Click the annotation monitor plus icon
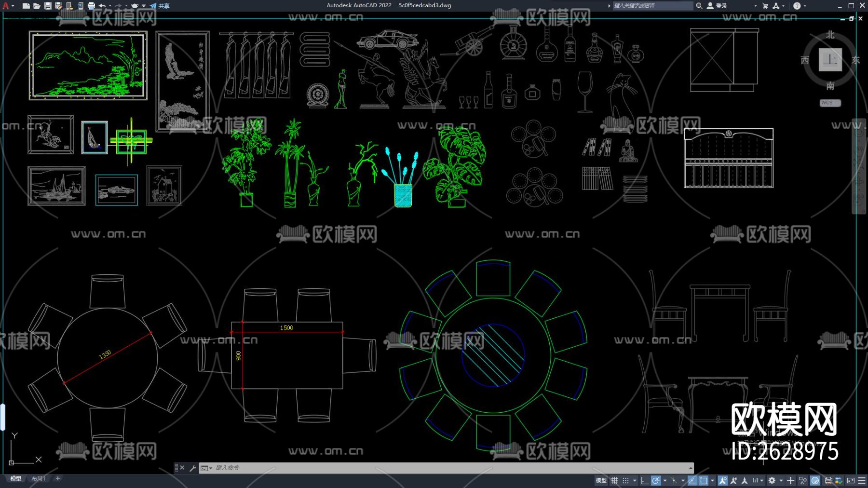868x488 pixels. (791, 481)
